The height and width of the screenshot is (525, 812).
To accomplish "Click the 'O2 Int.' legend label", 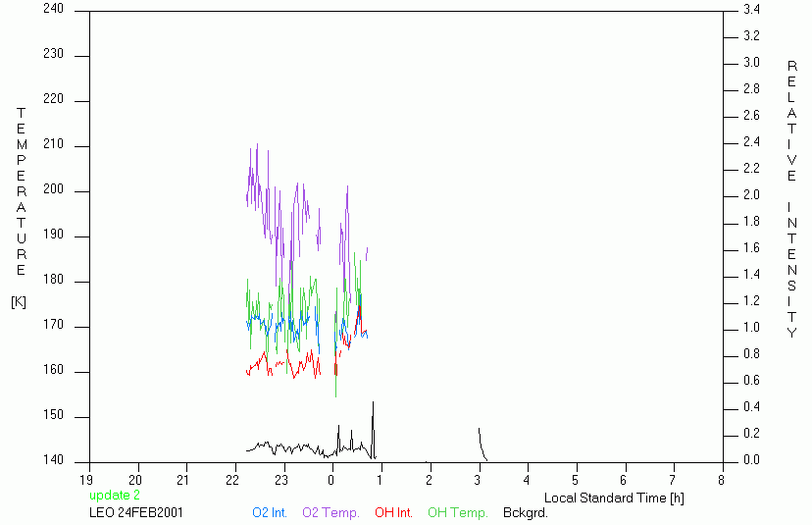I will pyautogui.click(x=270, y=513).
